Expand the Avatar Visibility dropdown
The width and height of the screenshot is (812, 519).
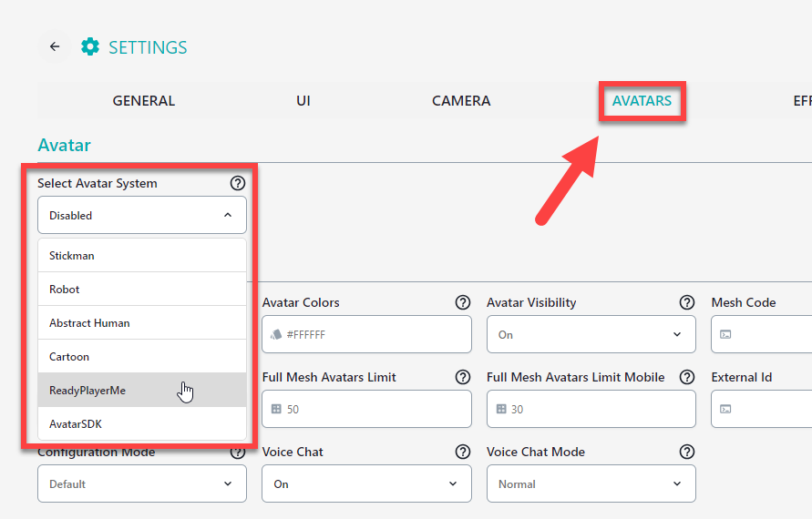coord(591,335)
